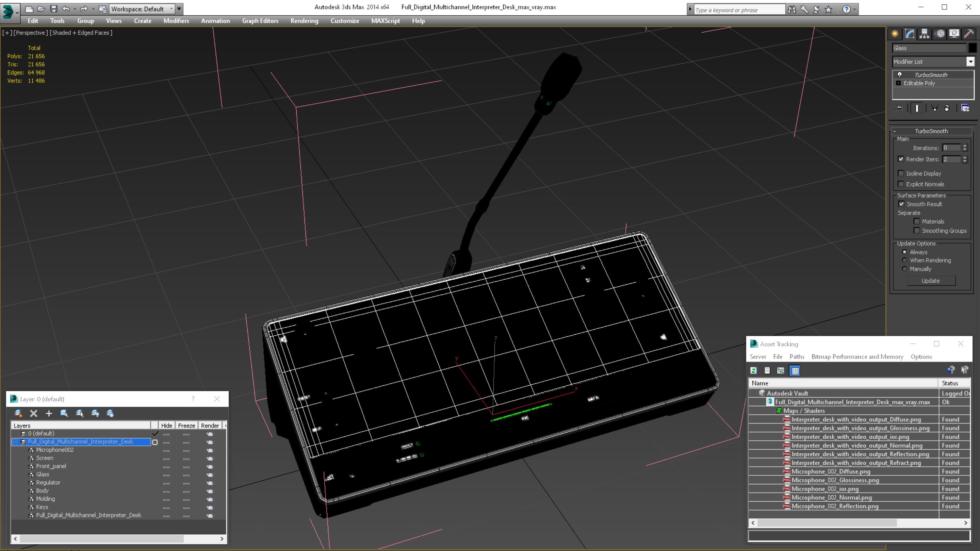This screenshot has width=980, height=551.
Task: Undo last action with the undo arrow
Action: point(66,9)
